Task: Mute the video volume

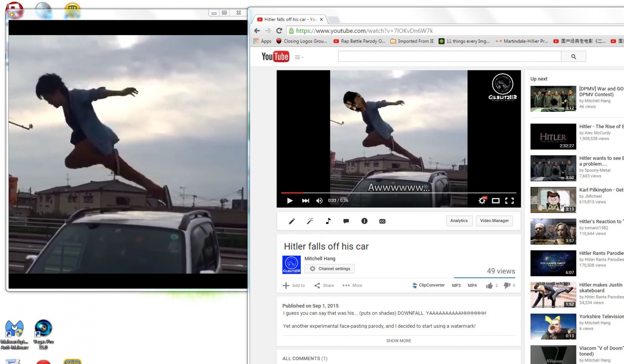Action: pyautogui.click(x=319, y=201)
